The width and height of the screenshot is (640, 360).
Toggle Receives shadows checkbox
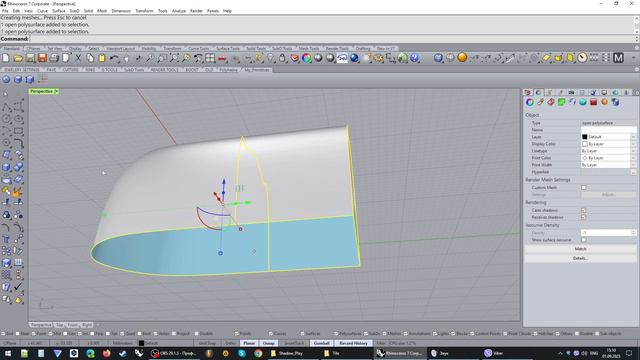[584, 217]
